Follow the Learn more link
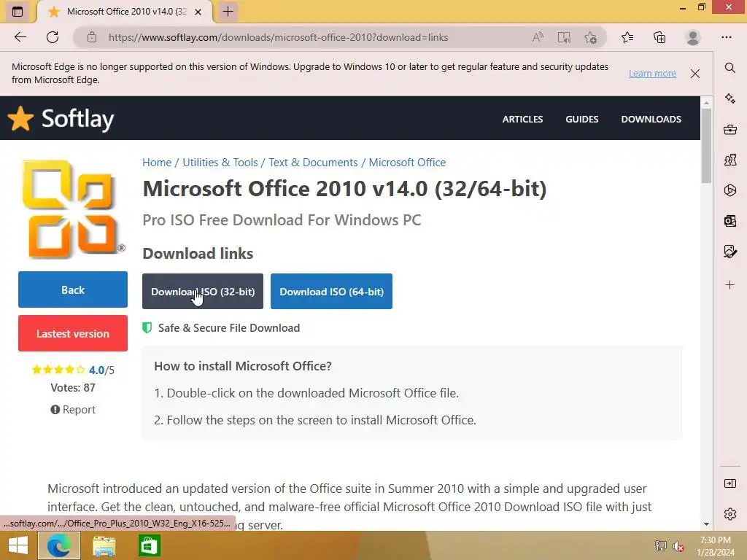Viewport: 747px width, 560px height. [652, 74]
